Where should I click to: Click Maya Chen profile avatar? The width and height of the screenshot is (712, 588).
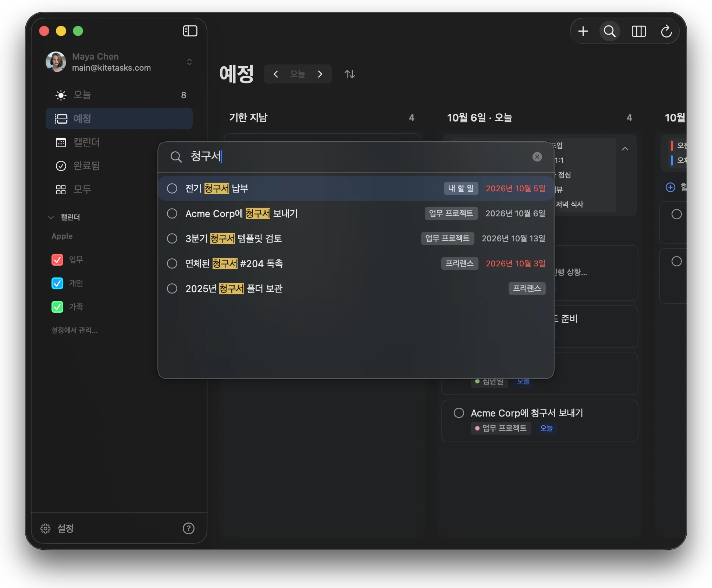(x=56, y=62)
